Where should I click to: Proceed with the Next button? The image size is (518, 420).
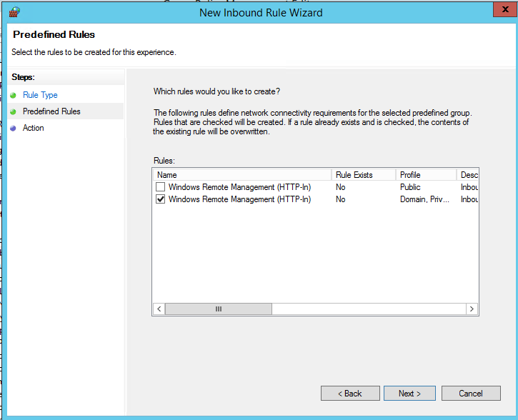point(409,394)
